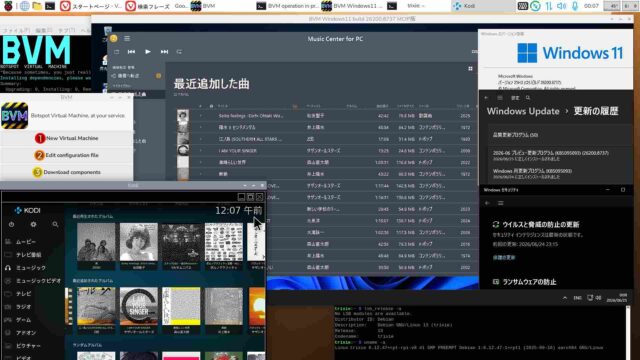Viewport: 640px width, 360px height.
Task: Open the 'BVM operation in pr...' terminal task
Action: pos(287,6)
